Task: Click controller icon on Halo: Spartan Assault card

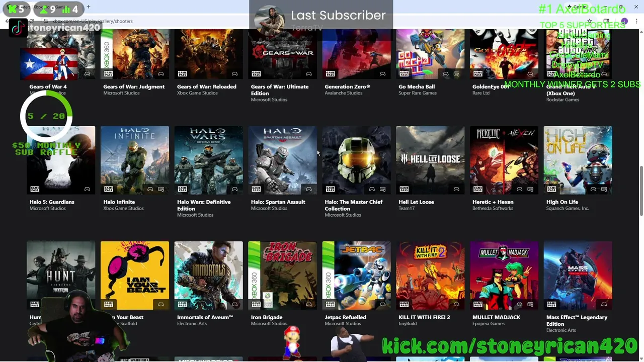Action: tap(309, 189)
